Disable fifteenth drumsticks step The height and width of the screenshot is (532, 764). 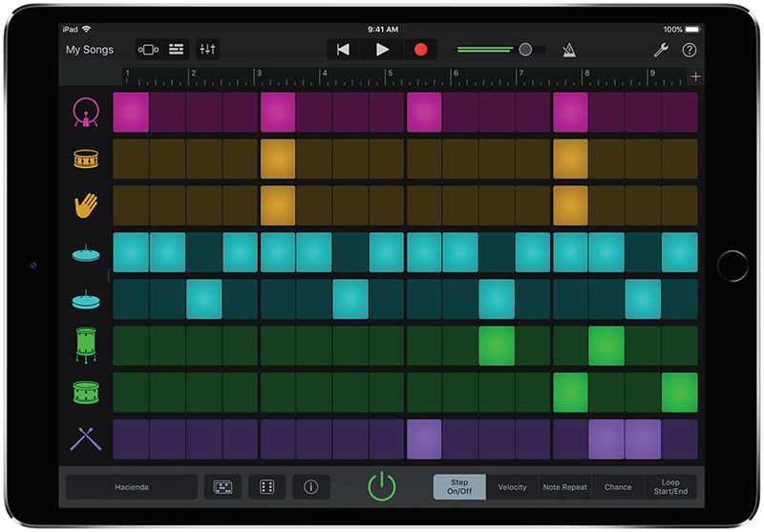[643, 439]
